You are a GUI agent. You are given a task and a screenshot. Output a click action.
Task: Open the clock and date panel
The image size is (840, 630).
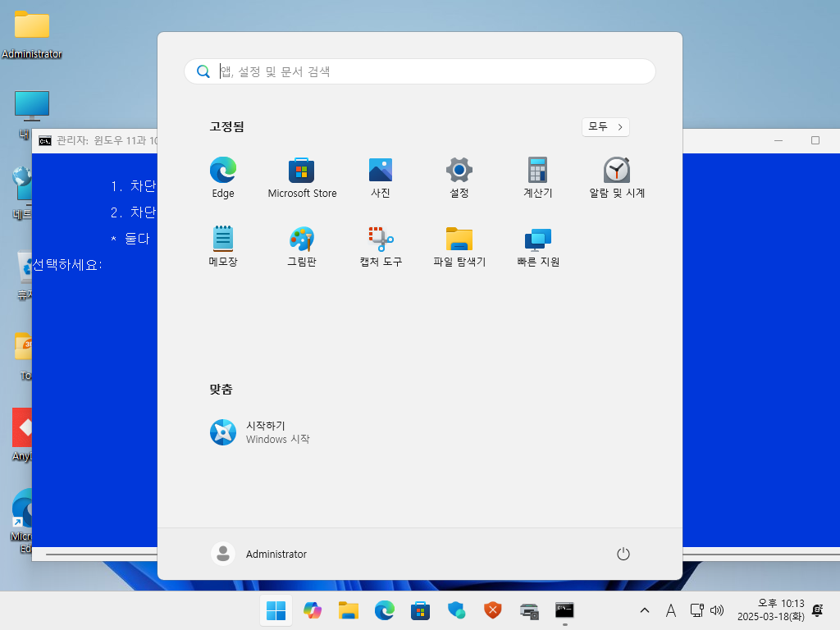(x=771, y=610)
